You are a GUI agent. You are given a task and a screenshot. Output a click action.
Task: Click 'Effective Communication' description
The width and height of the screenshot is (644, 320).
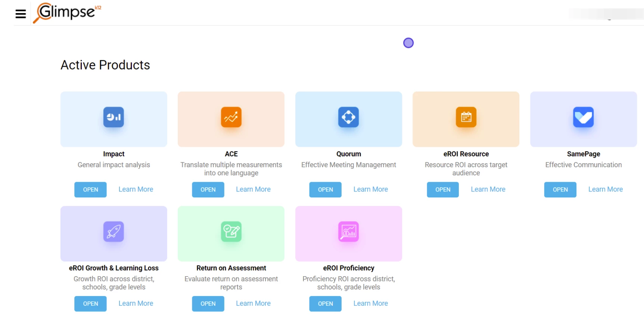583,165
